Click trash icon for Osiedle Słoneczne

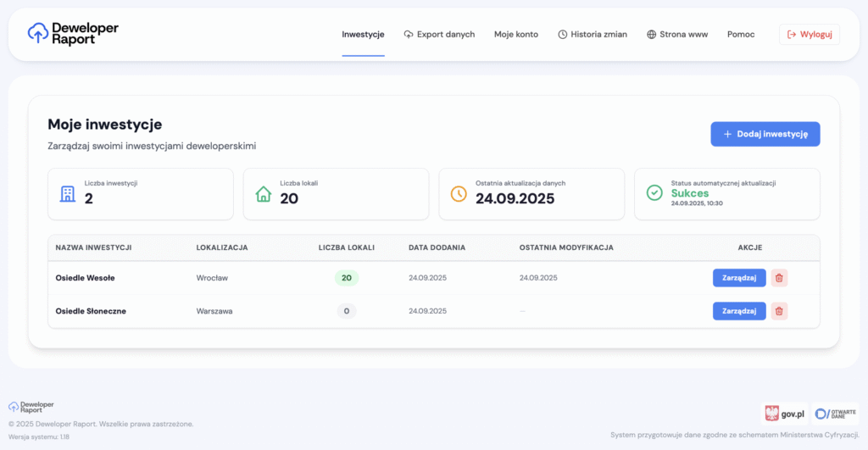(779, 311)
